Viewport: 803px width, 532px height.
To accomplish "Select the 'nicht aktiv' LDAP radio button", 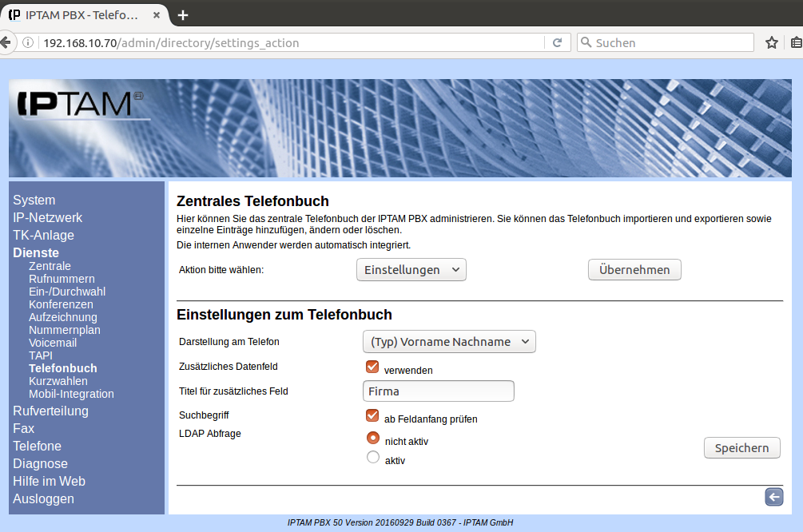I will [372, 438].
